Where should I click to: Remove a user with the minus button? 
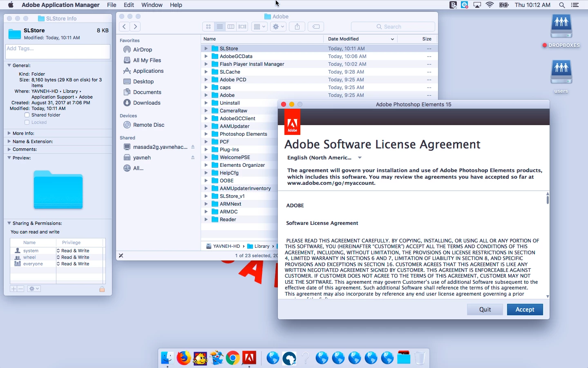tap(21, 289)
